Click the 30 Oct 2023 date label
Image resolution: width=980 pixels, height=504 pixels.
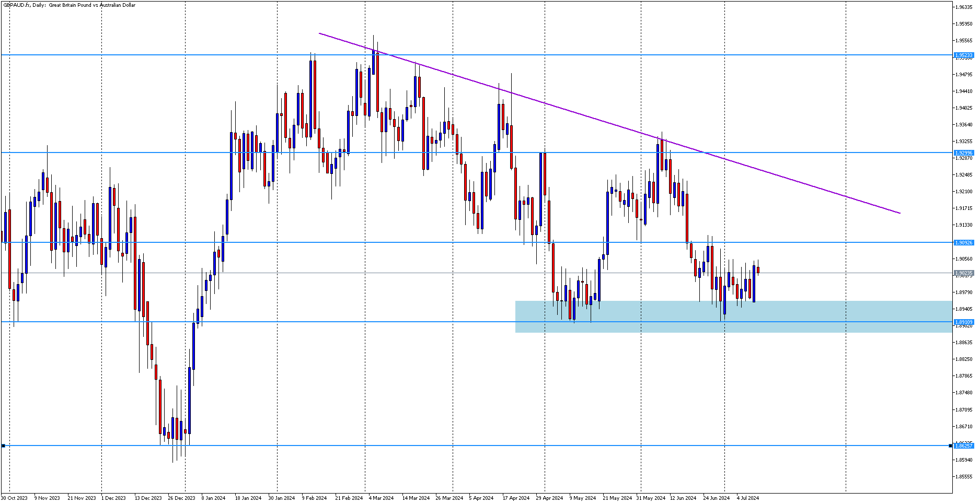(x=14, y=498)
